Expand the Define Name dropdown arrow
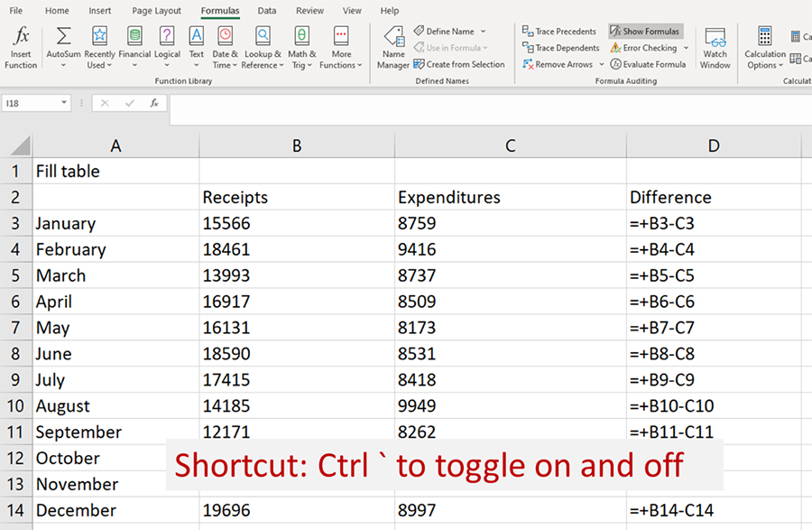Screen dimensions: 812x530 (484, 32)
